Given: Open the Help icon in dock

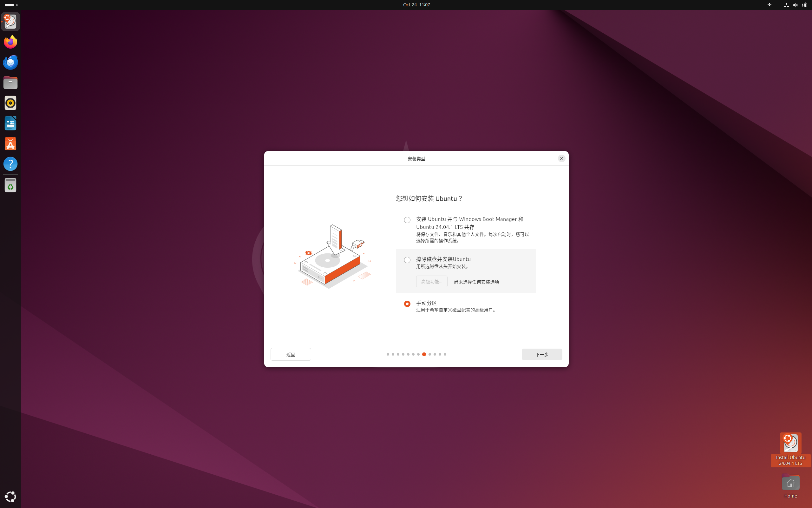Looking at the screenshot, I should tap(10, 164).
